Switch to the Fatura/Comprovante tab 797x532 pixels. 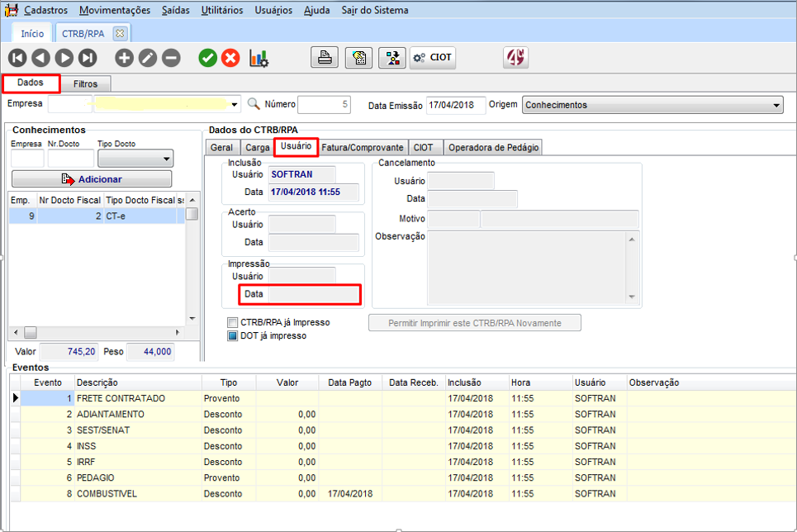coord(363,147)
